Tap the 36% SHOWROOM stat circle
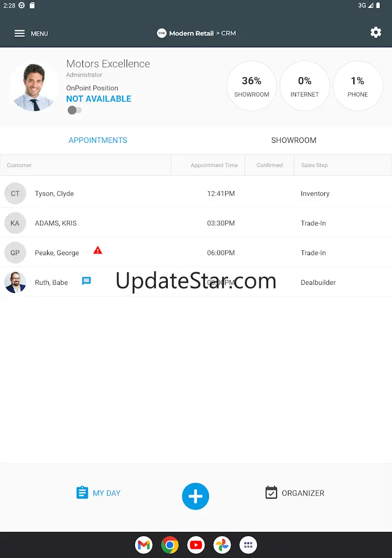The width and height of the screenshot is (392, 558). [252, 86]
